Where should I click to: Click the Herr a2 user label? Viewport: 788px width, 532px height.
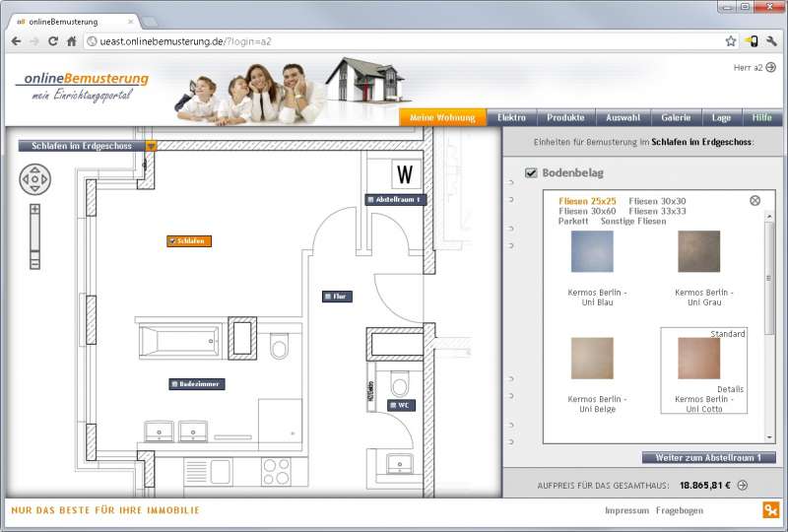tap(748, 67)
